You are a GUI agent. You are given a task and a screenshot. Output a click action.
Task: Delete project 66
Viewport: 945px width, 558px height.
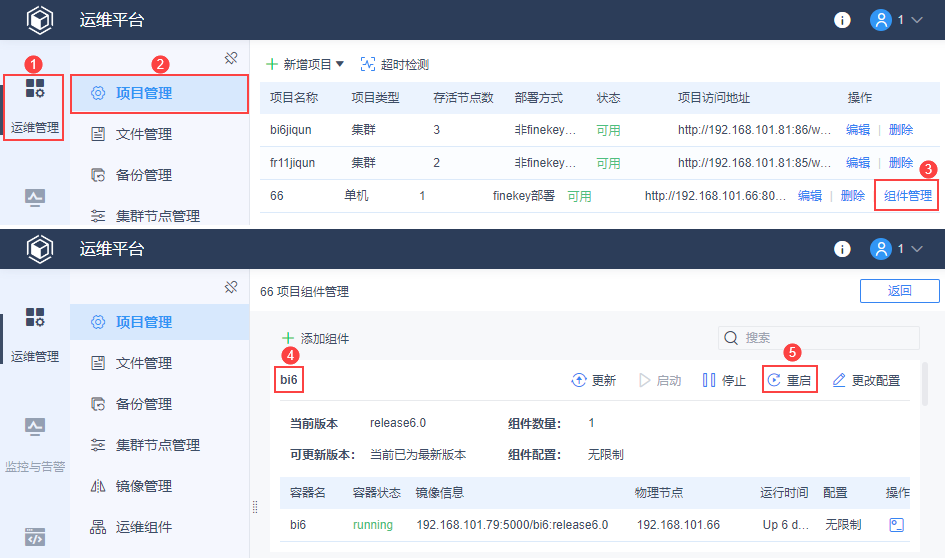[x=852, y=196]
